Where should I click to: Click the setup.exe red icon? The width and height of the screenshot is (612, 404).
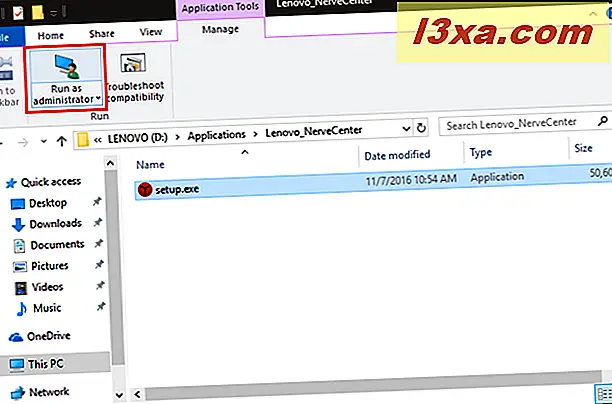[145, 190]
